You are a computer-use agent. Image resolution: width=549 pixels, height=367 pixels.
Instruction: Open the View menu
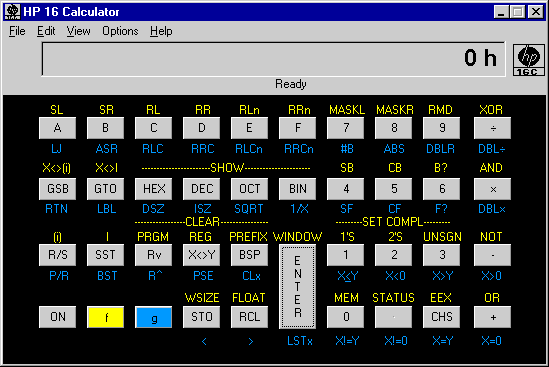point(78,31)
